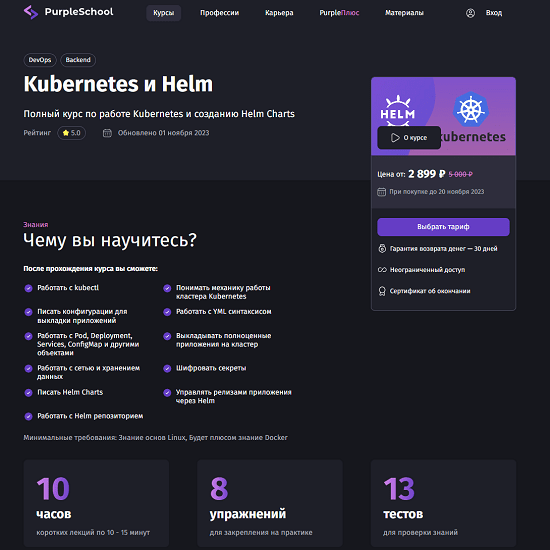The image size is (550, 550).
Task: Click checkmark beside Работать с сетью
Action: (x=28, y=368)
